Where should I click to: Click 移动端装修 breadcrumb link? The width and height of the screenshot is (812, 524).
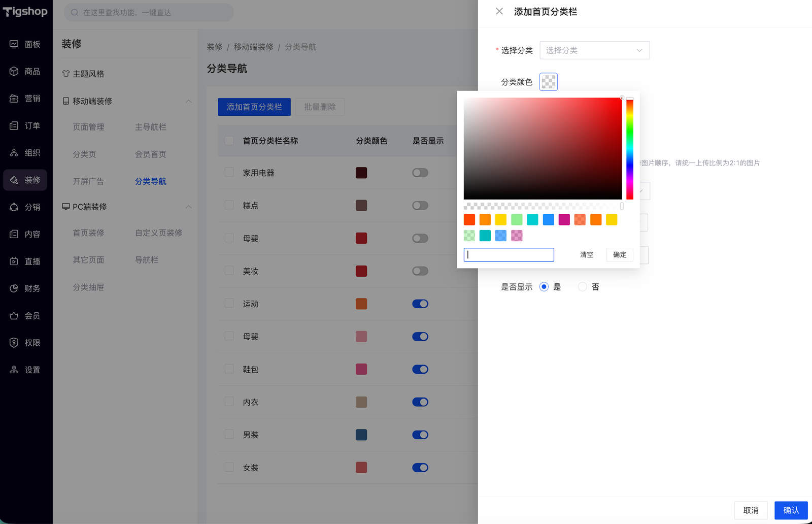[254, 47]
